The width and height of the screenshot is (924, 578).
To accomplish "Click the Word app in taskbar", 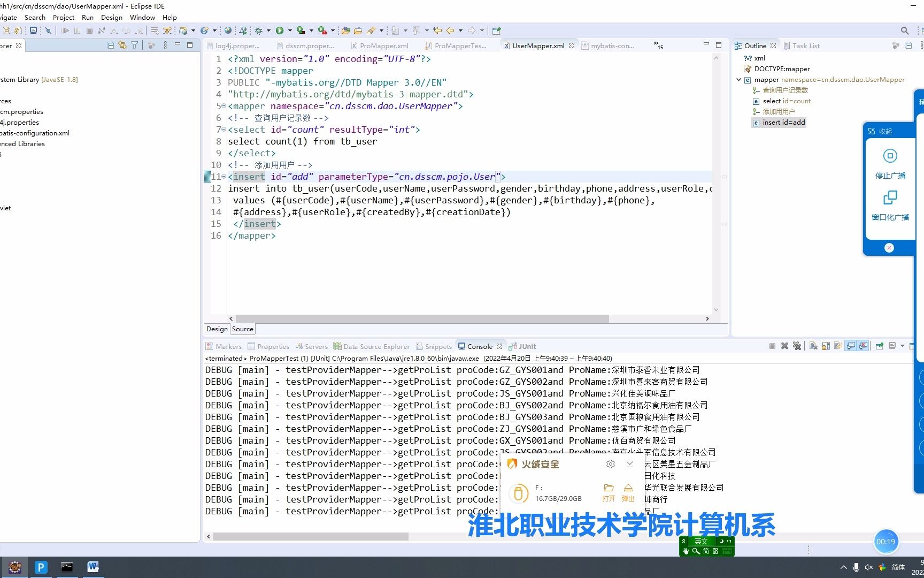I will click(x=93, y=567).
